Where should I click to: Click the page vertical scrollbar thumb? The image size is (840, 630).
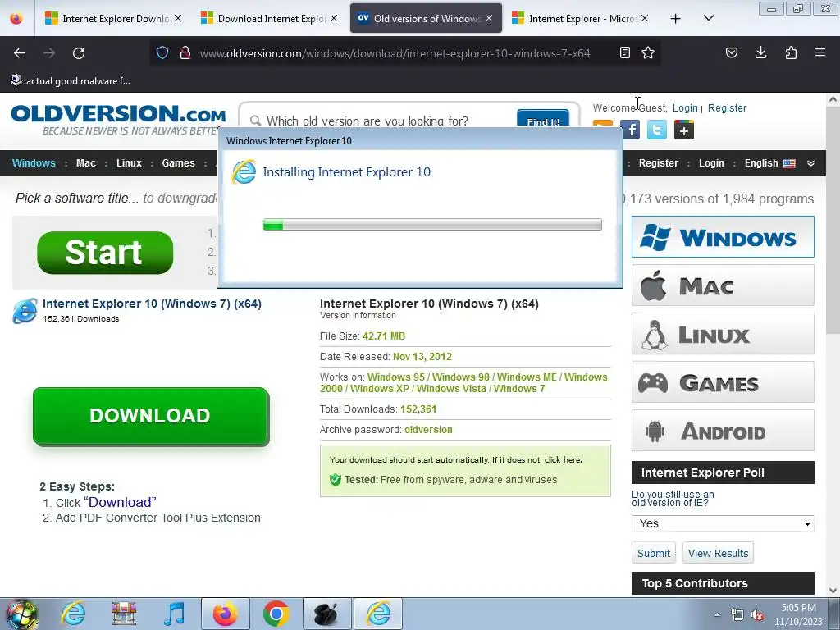tap(833, 220)
